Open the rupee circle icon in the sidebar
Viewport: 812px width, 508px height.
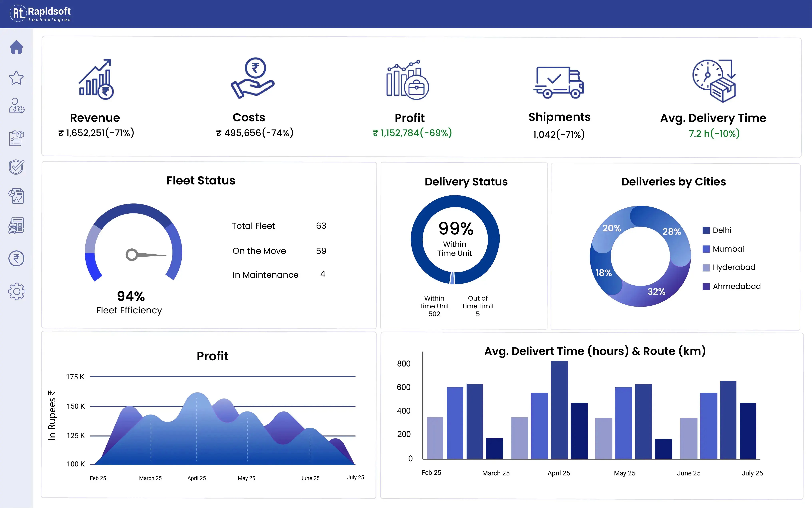click(x=16, y=258)
